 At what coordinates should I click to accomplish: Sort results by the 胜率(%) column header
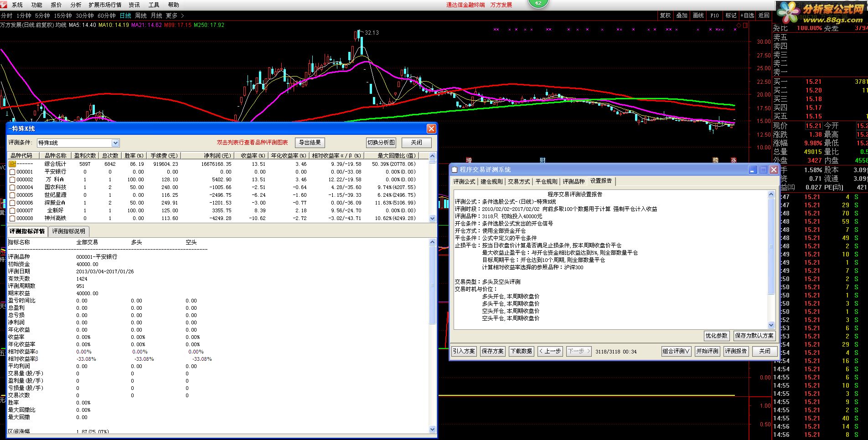(134, 155)
